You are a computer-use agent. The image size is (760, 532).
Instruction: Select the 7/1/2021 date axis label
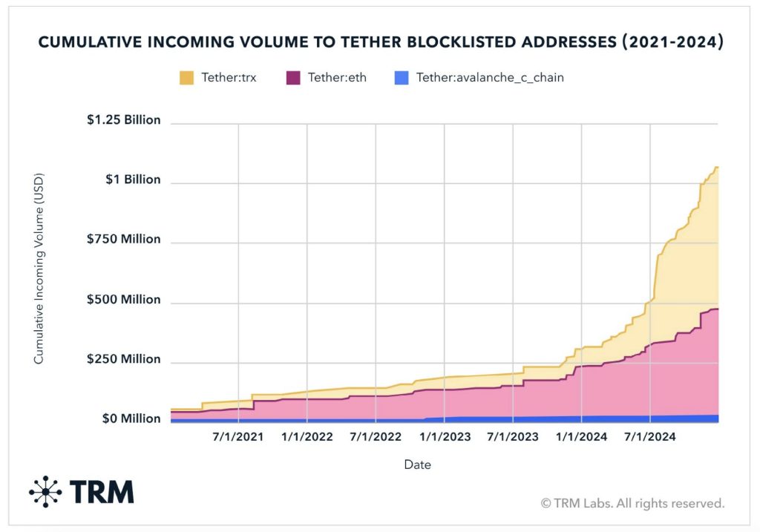[238, 436]
